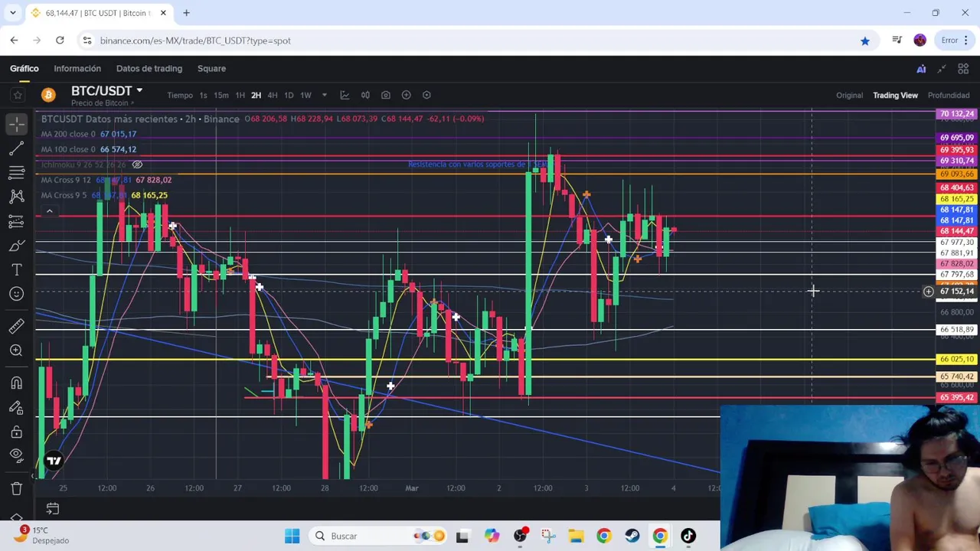The width and height of the screenshot is (980, 551).
Task: Click the 66 025,10 yellow price label
Action: pyautogui.click(x=956, y=359)
